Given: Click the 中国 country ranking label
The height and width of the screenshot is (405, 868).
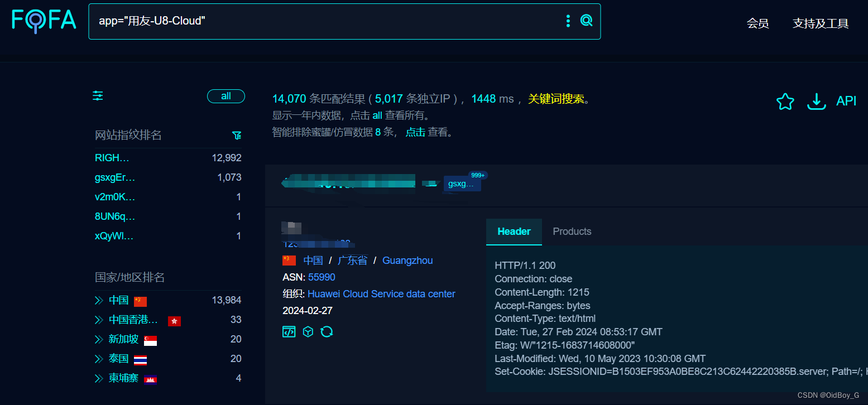Looking at the screenshot, I should 119,300.
